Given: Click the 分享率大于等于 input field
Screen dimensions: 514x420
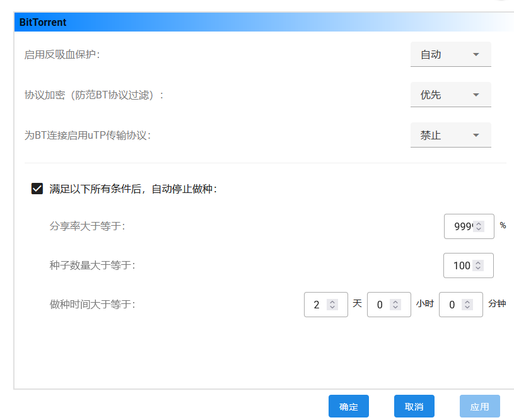Looking at the screenshot, I should pyautogui.click(x=462, y=226).
